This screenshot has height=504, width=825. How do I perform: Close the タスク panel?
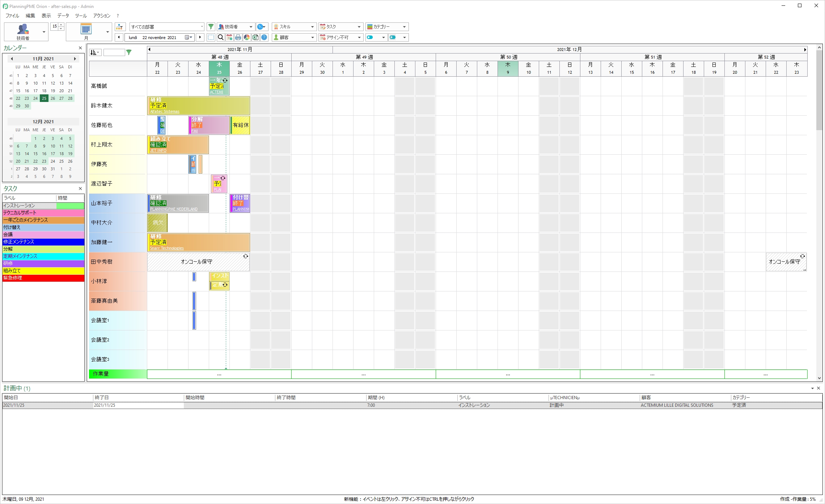[80, 188]
